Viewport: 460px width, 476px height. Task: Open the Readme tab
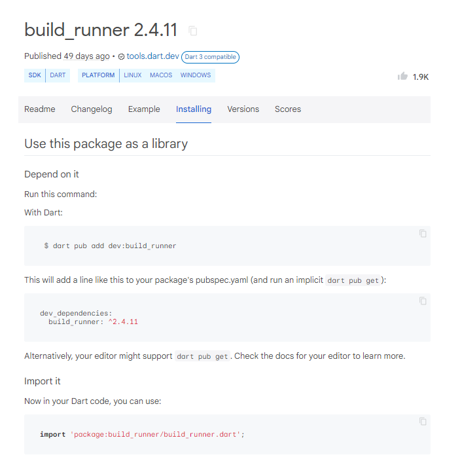point(40,109)
